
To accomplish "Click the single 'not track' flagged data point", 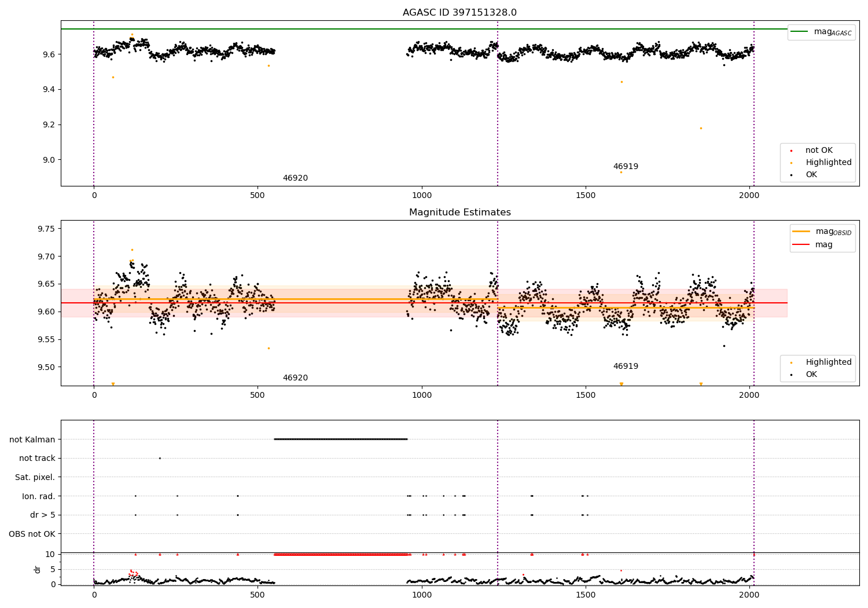I will coord(160,458).
